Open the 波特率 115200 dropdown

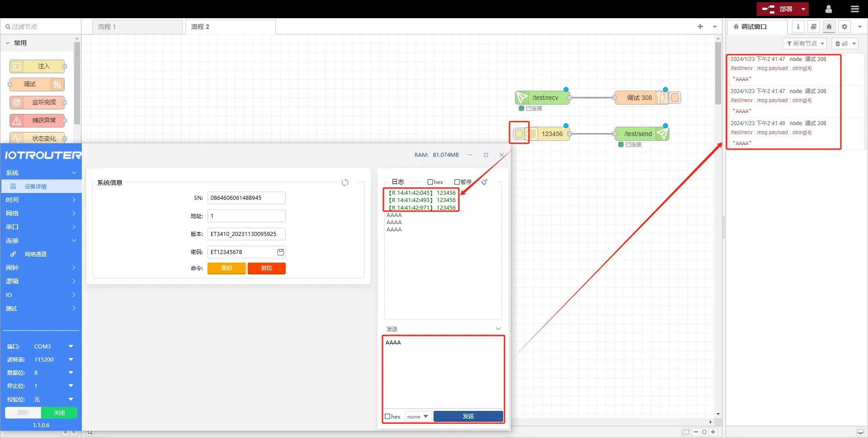tap(71, 359)
